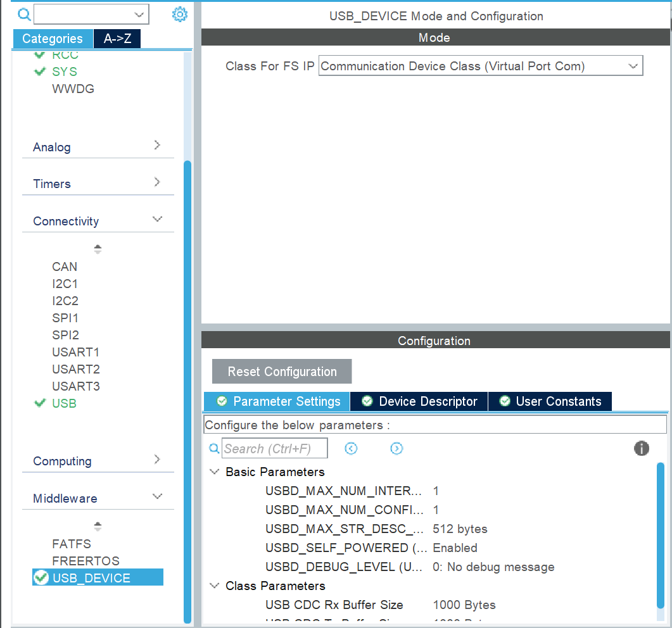The height and width of the screenshot is (628, 672).
Task: Click the sort handle above CAN
Action: (x=98, y=249)
